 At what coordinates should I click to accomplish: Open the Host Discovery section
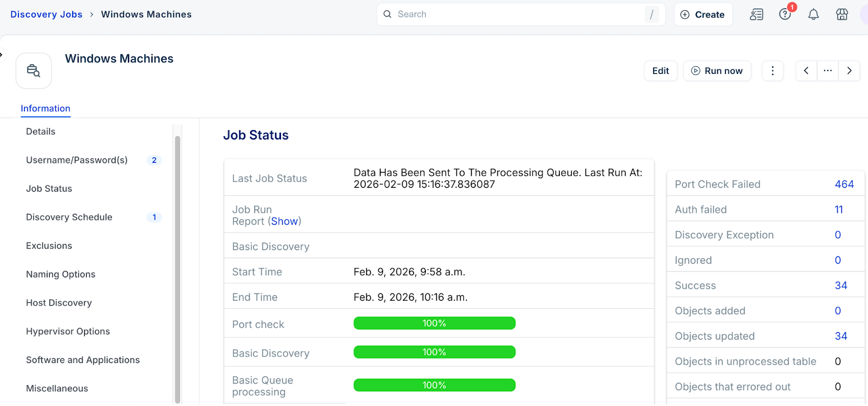pyautogui.click(x=59, y=303)
